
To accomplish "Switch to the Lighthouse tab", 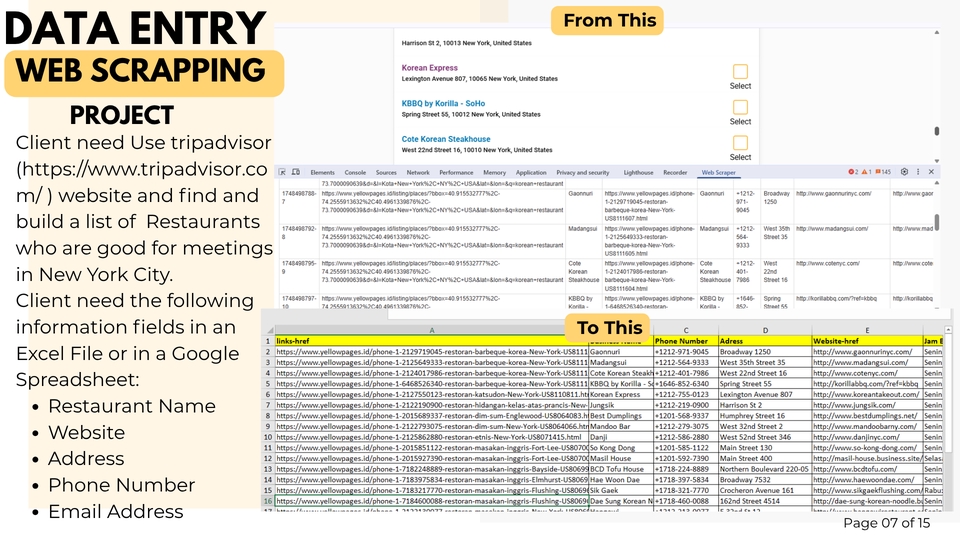I will pyautogui.click(x=638, y=173).
